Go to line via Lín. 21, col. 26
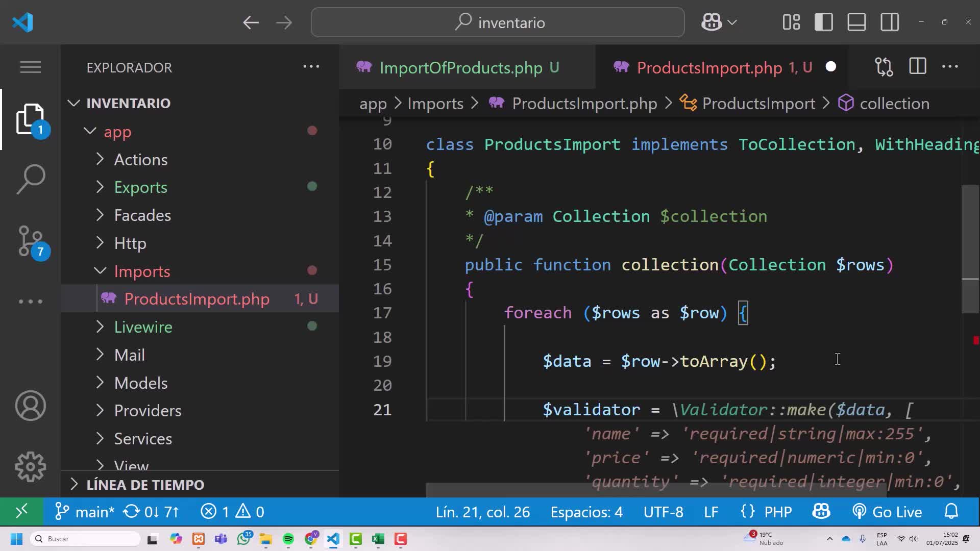The width and height of the screenshot is (980, 551). tap(483, 512)
